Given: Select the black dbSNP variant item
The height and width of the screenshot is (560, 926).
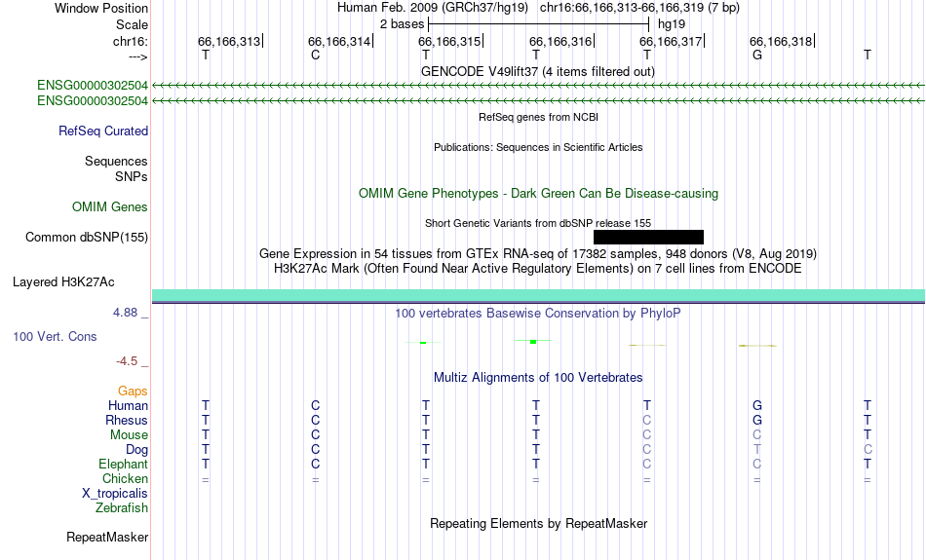Looking at the screenshot, I should [648, 238].
